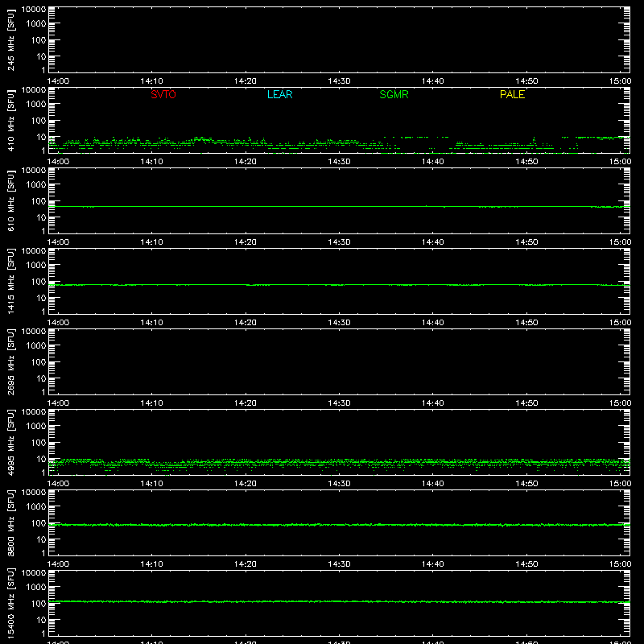This screenshot has width=644, height=644.
Task: Click the 1000 tick label on 4995 MHz axis
Action: [x=36, y=427]
